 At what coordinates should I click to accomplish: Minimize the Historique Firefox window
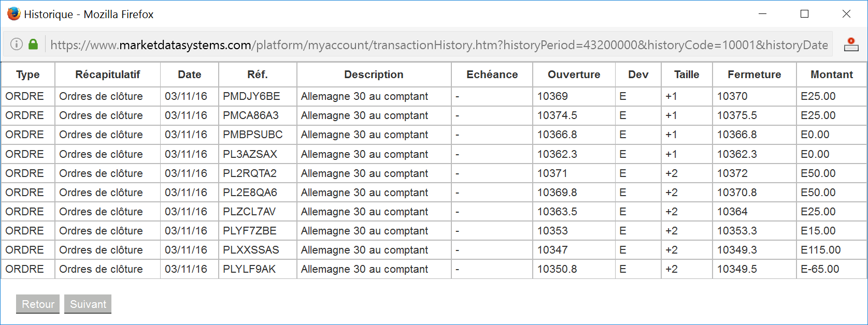tap(762, 14)
